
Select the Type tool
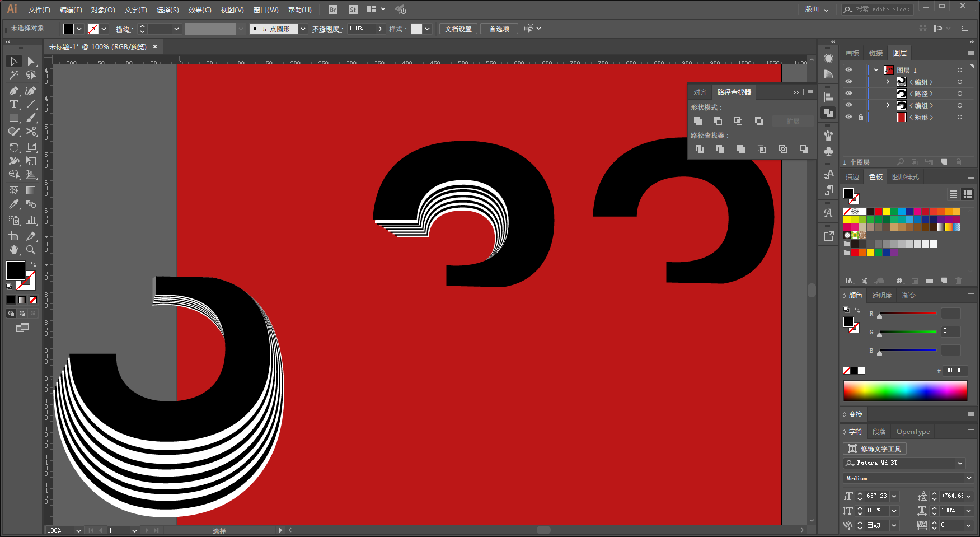coord(14,105)
